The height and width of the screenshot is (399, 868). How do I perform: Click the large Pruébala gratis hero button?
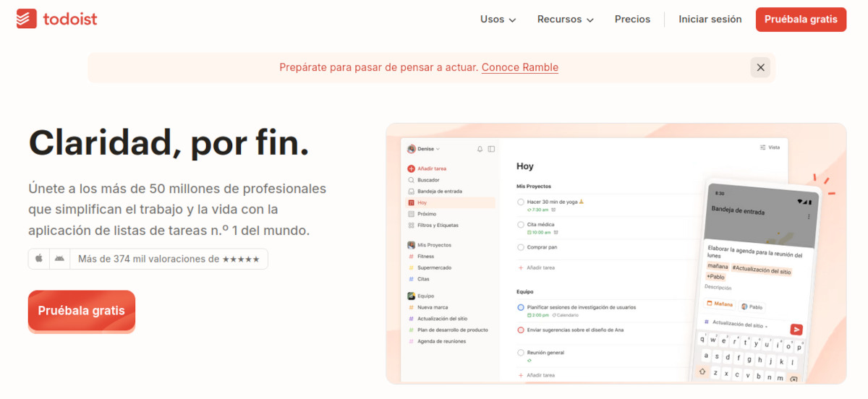(82, 311)
